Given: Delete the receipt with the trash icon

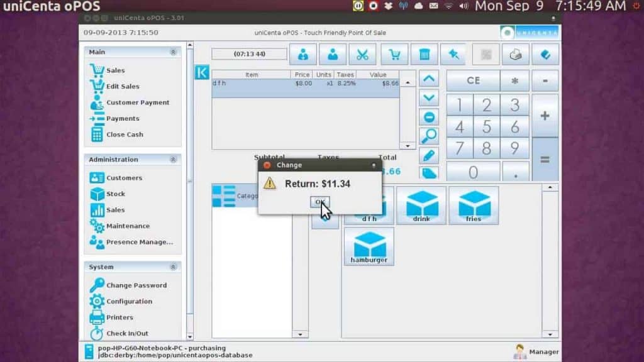Looking at the screenshot, I should coord(425,54).
